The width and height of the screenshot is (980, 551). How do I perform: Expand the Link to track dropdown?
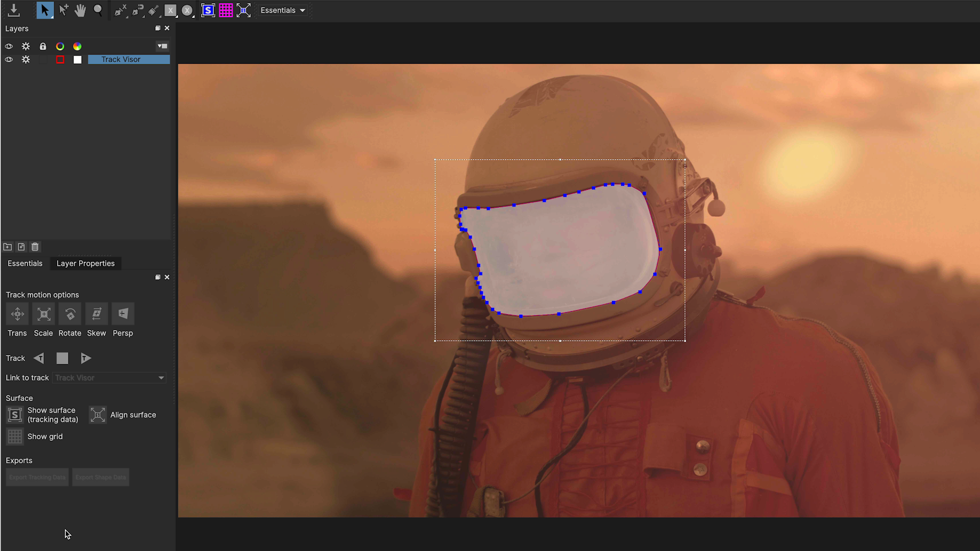(161, 378)
